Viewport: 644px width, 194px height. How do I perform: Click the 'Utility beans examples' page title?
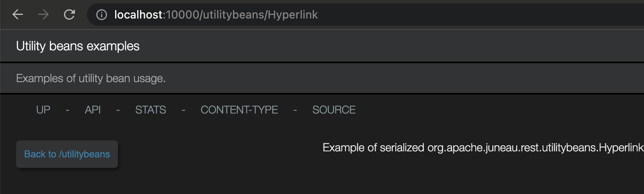click(x=78, y=46)
